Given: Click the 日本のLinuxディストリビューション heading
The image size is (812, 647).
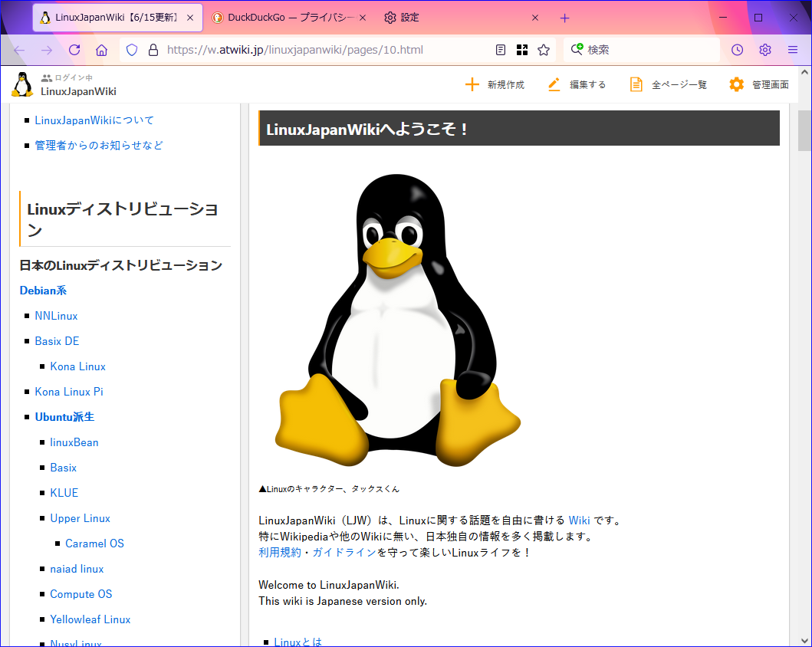Looking at the screenshot, I should pyautogui.click(x=121, y=265).
